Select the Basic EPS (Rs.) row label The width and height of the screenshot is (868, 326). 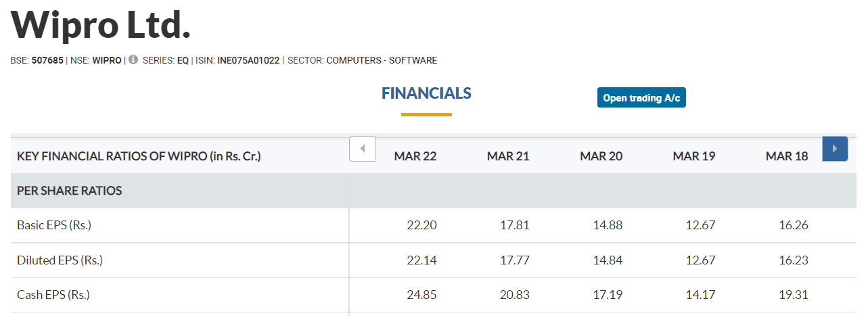pyautogui.click(x=54, y=225)
